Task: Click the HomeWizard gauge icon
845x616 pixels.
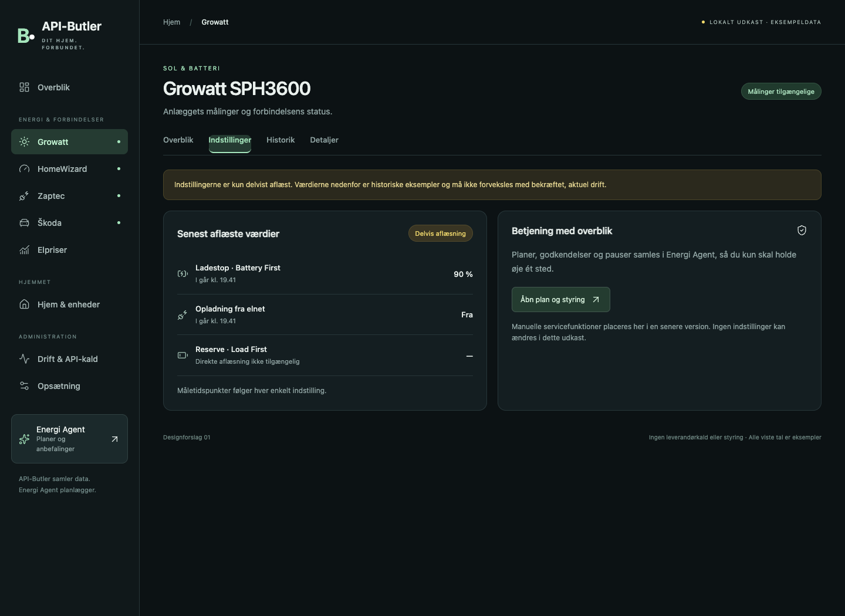Action: [24, 169]
